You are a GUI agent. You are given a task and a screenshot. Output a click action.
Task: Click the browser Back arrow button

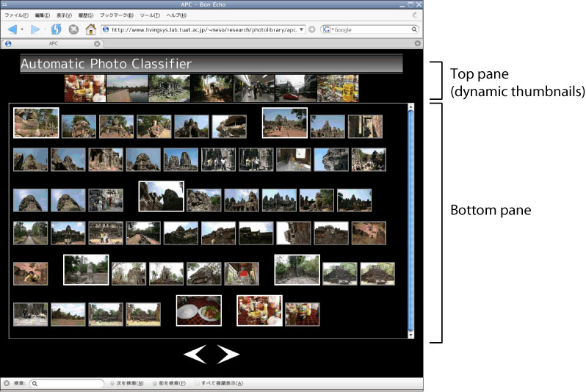click(12, 29)
